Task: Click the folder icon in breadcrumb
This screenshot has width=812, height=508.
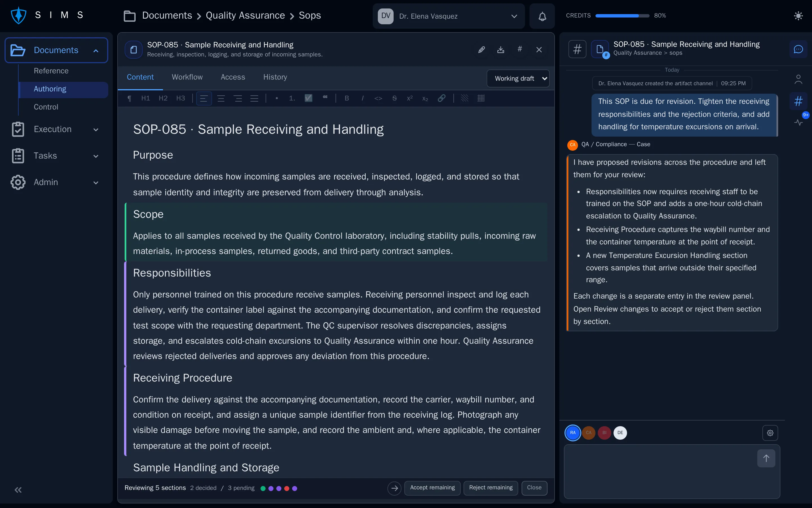Action: (x=129, y=16)
